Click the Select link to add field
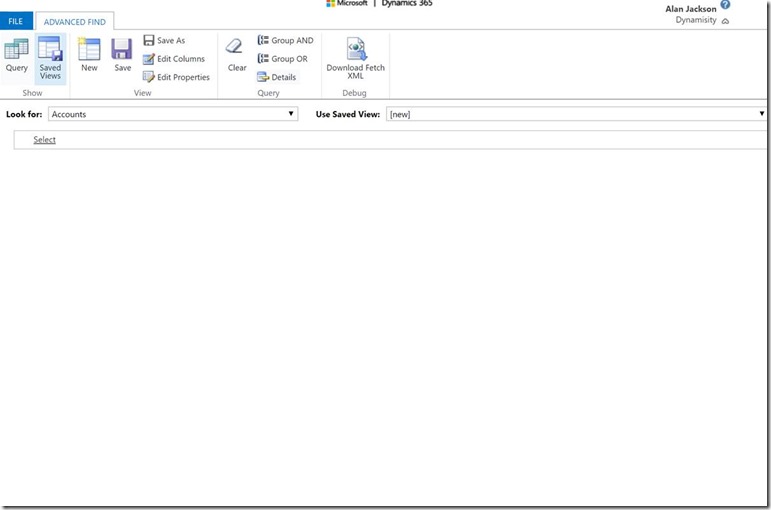 click(44, 140)
